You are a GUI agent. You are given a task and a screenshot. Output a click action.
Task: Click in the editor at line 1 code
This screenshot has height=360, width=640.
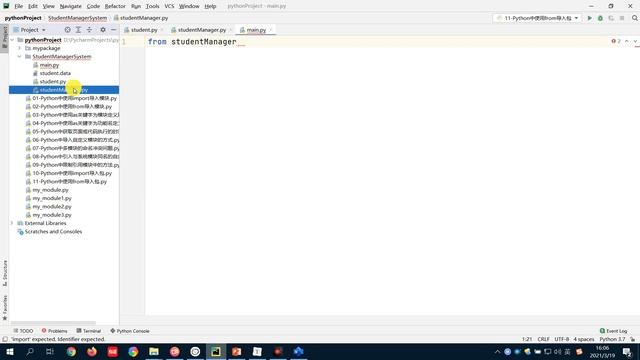192,42
